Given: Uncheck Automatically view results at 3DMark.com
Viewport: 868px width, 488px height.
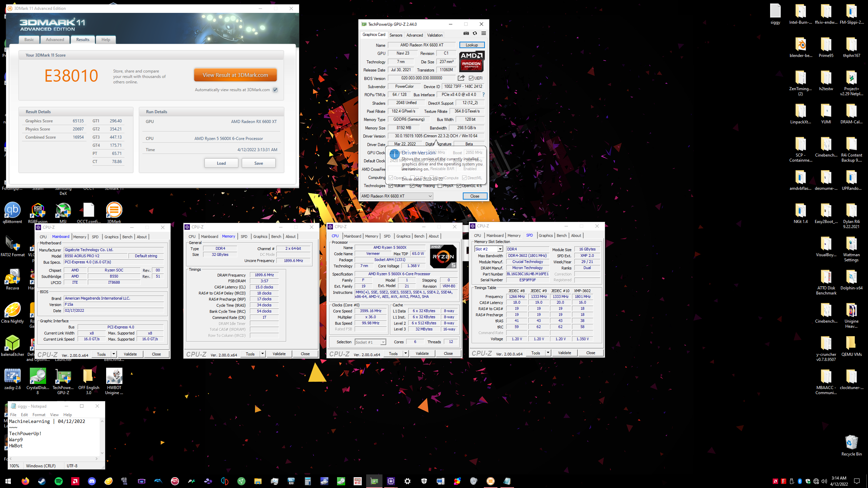Looking at the screenshot, I should click(x=275, y=90).
